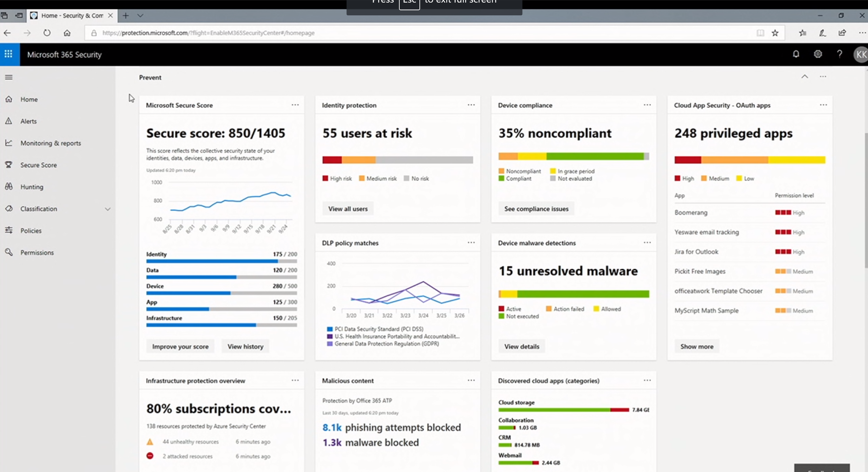
Task: Click the users at risk color bar
Action: 397,160
